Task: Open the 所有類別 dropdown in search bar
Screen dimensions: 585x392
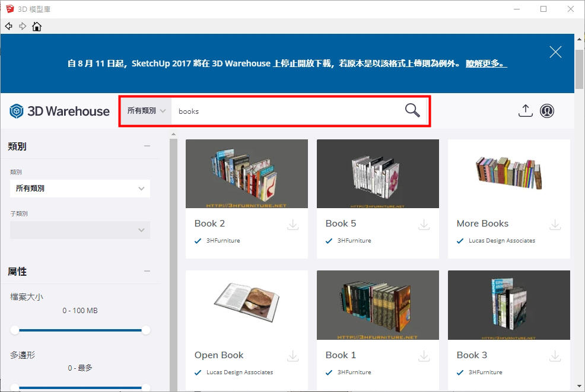Action: pos(146,111)
